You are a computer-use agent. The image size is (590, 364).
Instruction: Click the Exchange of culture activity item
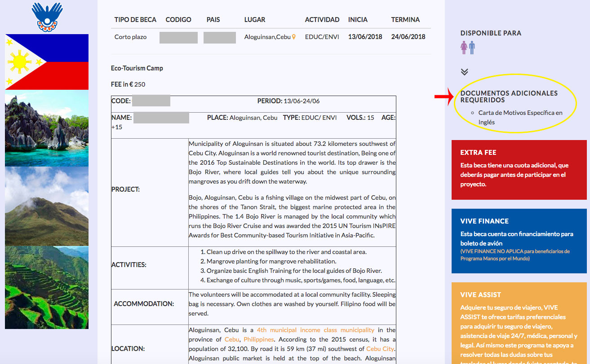pos(301,280)
